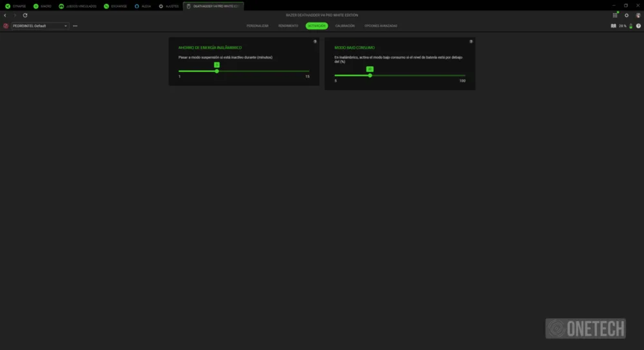The width and height of the screenshot is (644, 350).
Task: Click the 28 % battery level text
Action: pos(623,26)
